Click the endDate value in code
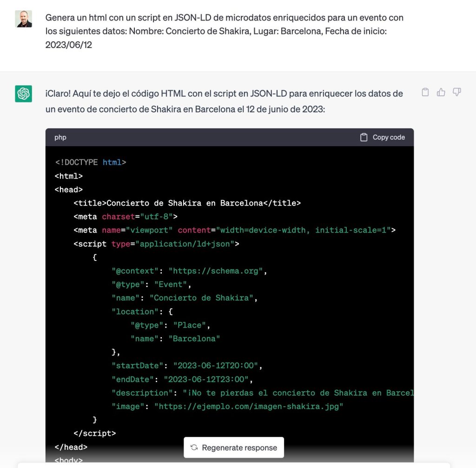Image resolution: width=476 pixels, height=468 pixels. point(206,379)
